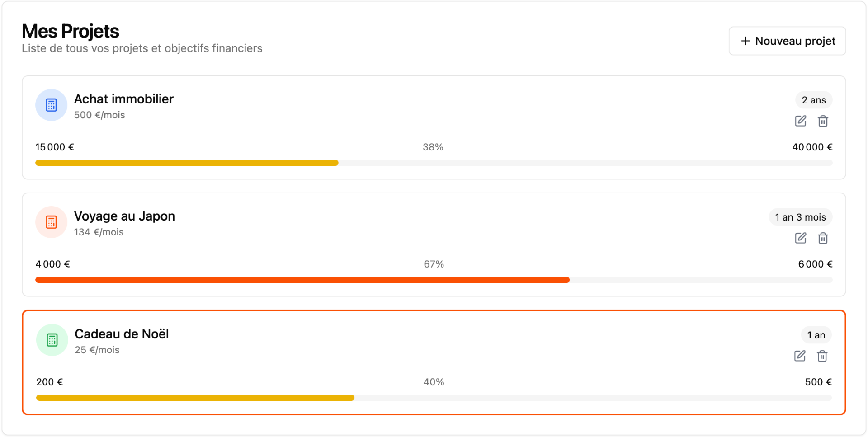Click the plus icon for new project
The width and height of the screenshot is (868, 437).
[x=745, y=41]
